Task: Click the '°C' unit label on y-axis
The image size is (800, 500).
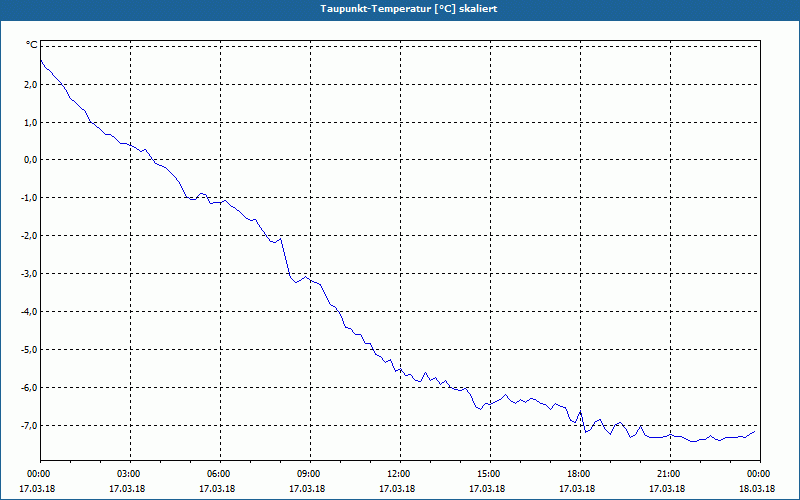Action: point(32,45)
